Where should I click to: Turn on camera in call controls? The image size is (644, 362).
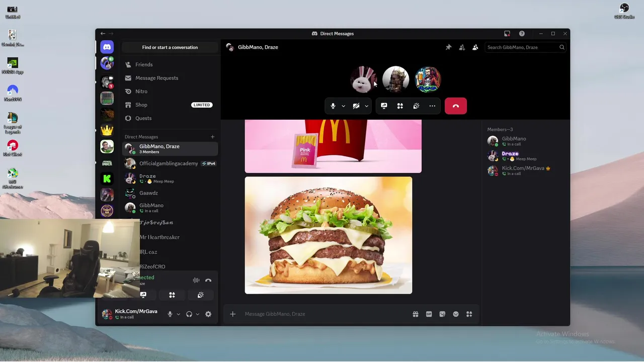click(x=356, y=106)
